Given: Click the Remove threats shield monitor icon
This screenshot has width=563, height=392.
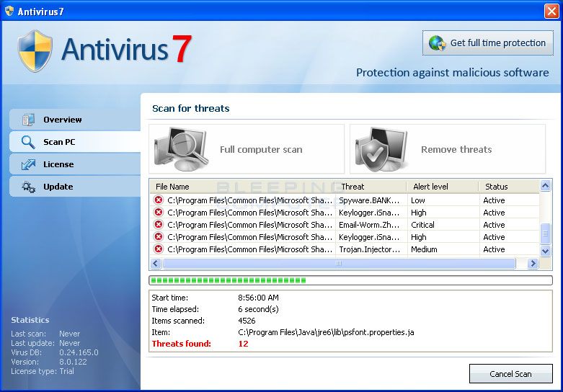Looking at the screenshot, I should [x=381, y=148].
